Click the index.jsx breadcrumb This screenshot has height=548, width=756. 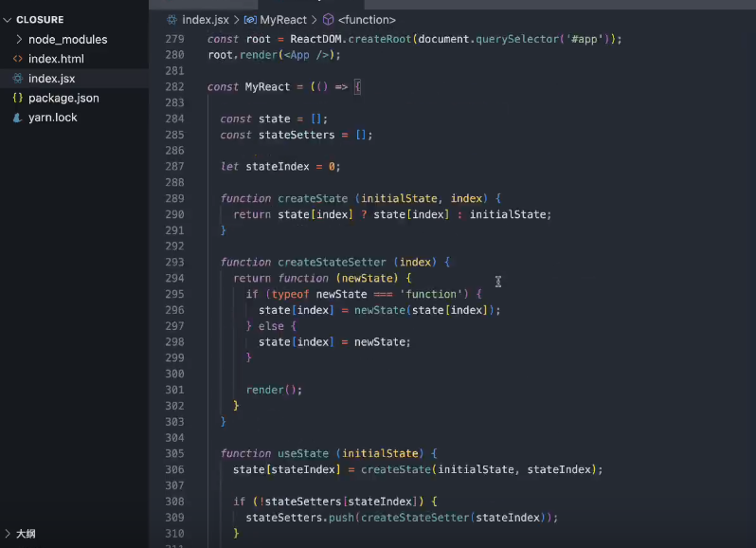click(206, 20)
